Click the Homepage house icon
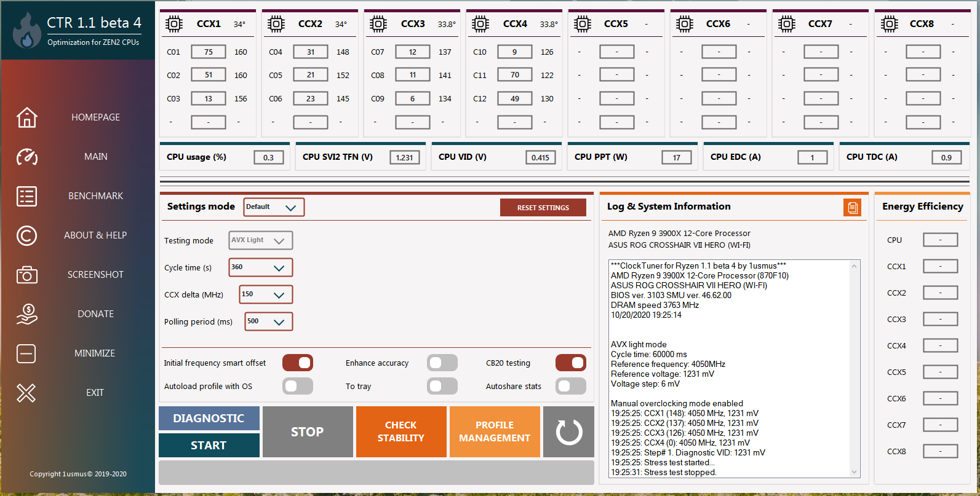Viewport: 980px width, 496px height. (x=26, y=117)
